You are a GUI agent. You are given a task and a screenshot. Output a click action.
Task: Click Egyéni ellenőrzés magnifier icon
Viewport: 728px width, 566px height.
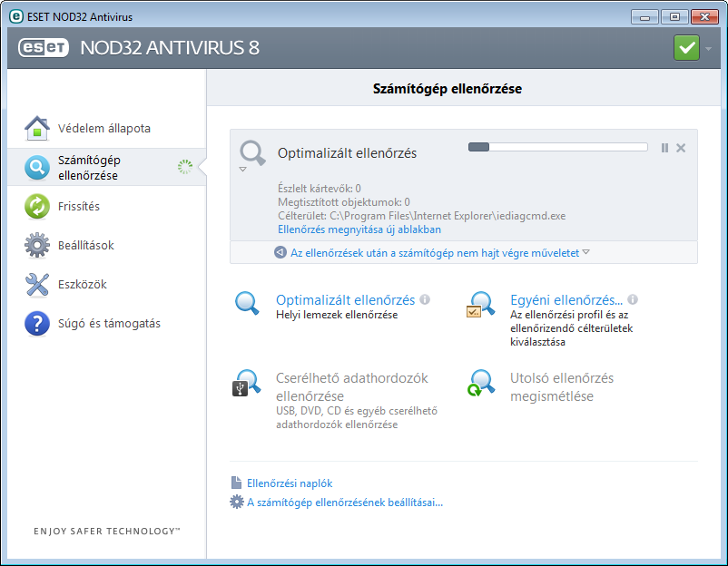tap(480, 305)
